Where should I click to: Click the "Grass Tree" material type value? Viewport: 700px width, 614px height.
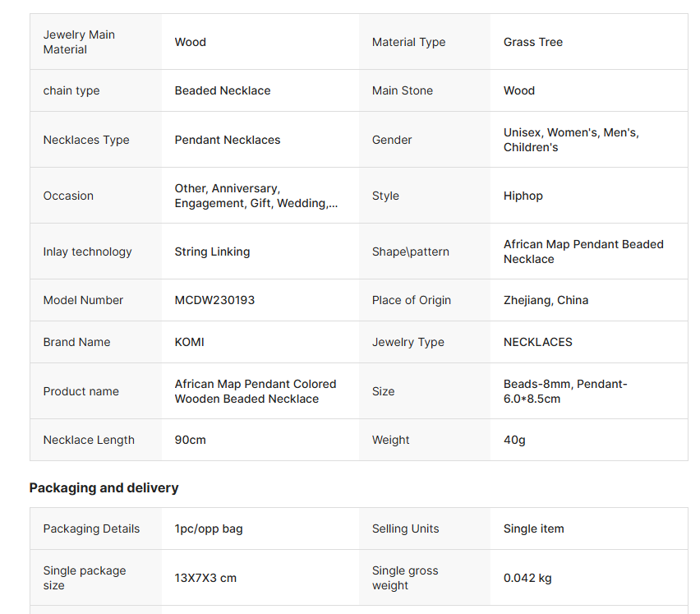532,42
